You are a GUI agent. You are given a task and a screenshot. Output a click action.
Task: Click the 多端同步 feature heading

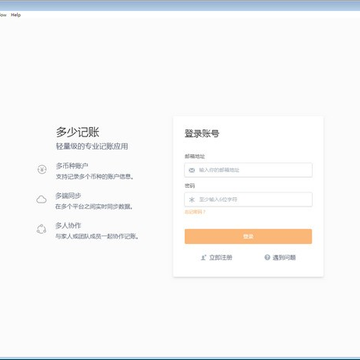coord(68,196)
